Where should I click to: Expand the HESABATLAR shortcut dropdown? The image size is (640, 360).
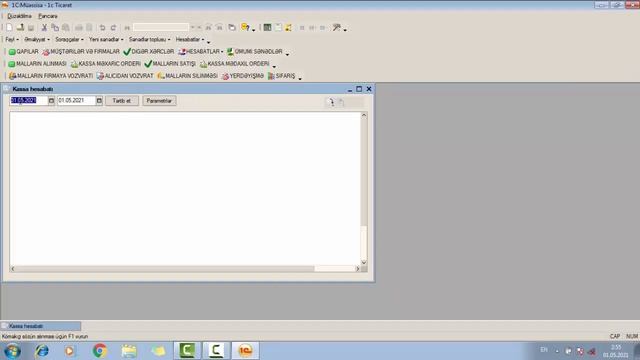201,51
